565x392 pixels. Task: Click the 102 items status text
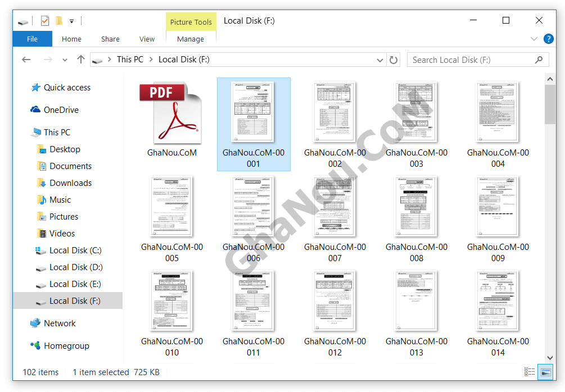click(x=40, y=372)
